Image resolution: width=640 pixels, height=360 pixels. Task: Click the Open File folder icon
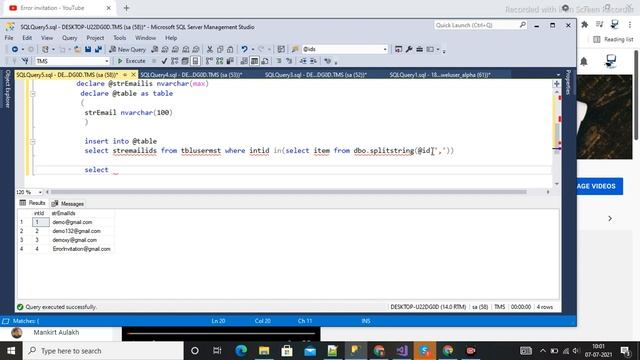pos(78,49)
